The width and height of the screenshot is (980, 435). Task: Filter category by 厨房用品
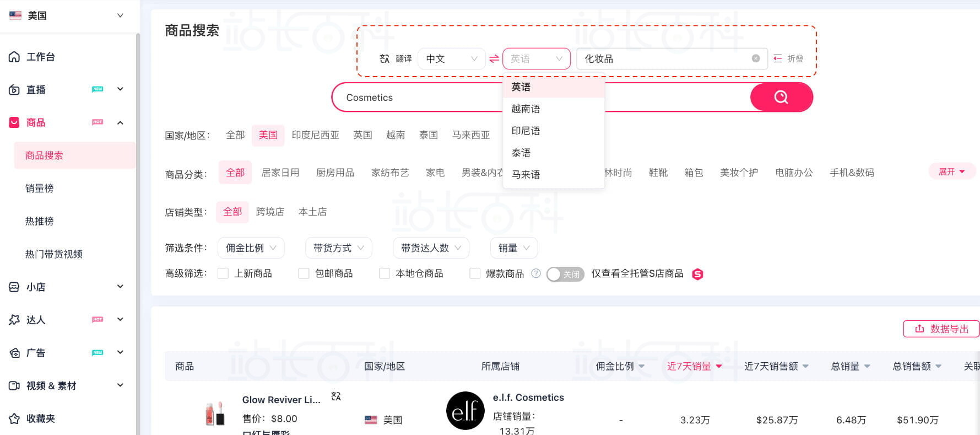point(335,173)
